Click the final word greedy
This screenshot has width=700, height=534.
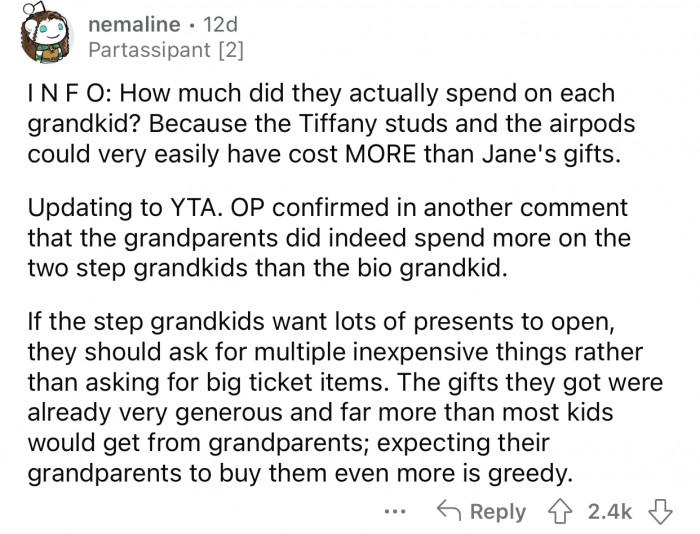(529, 474)
